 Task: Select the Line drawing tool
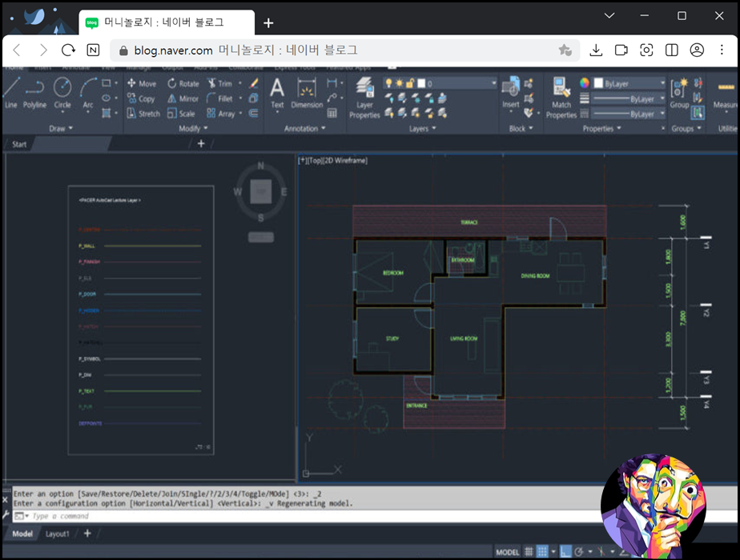(10, 93)
